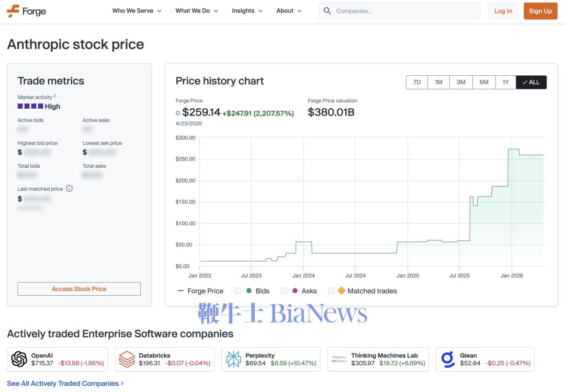The width and height of the screenshot is (565, 392).
Task: Focus the Companies search field
Action: pos(405,11)
